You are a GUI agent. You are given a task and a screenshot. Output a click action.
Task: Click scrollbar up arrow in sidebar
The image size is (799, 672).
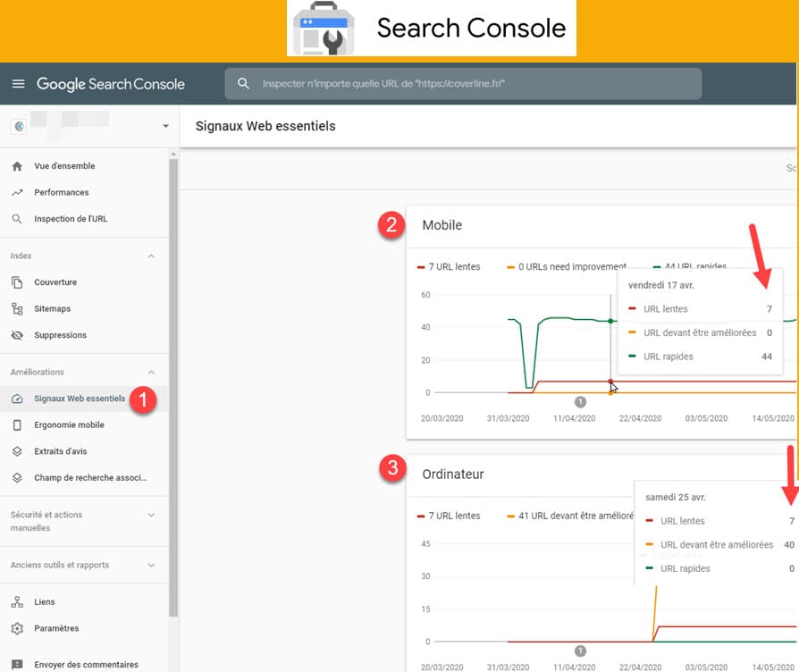point(173,154)
